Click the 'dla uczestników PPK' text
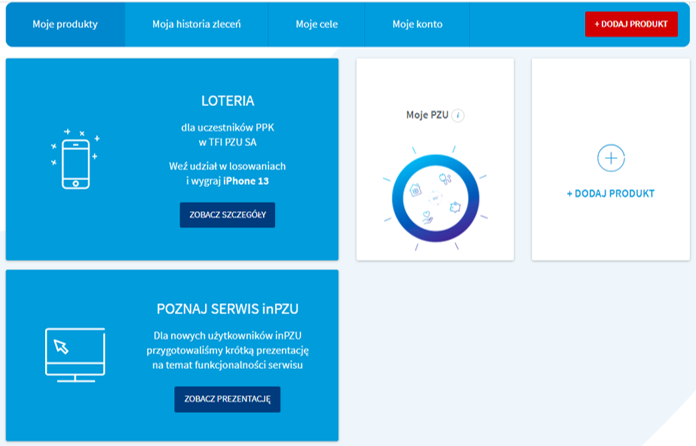The width and height of the screenshot is (696, 446). coord(228,128)
